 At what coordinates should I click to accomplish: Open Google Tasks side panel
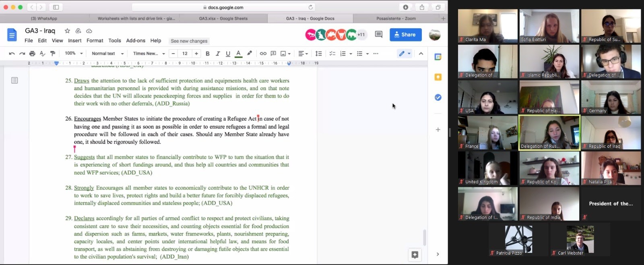(438, 97)
